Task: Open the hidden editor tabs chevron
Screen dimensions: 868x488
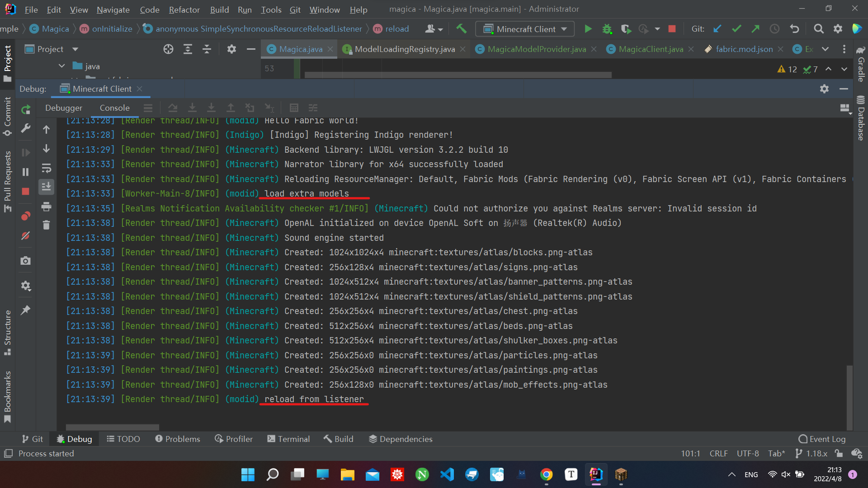Action: click(826, 49)
